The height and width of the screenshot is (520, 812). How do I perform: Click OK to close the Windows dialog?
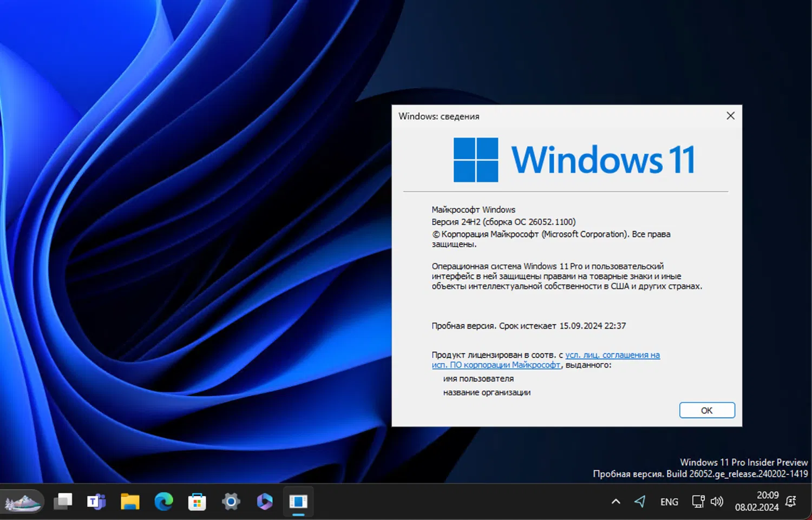click(706, 410)
